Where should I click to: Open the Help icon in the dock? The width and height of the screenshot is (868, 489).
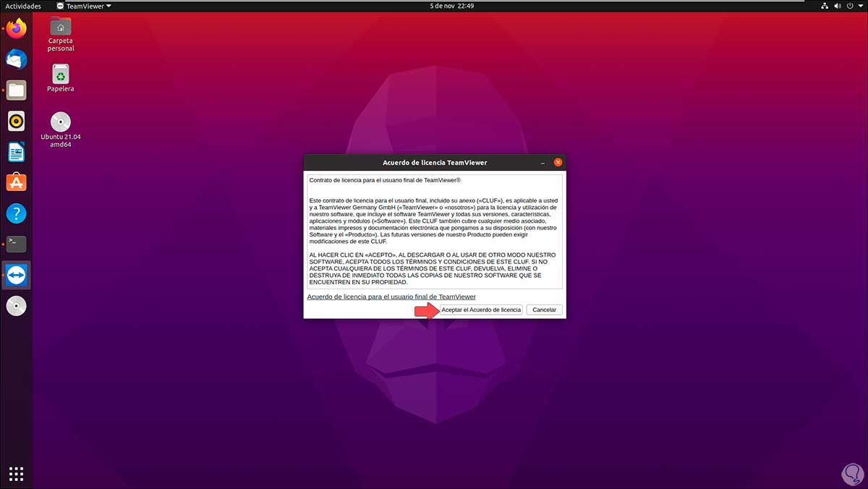(16, 213)
